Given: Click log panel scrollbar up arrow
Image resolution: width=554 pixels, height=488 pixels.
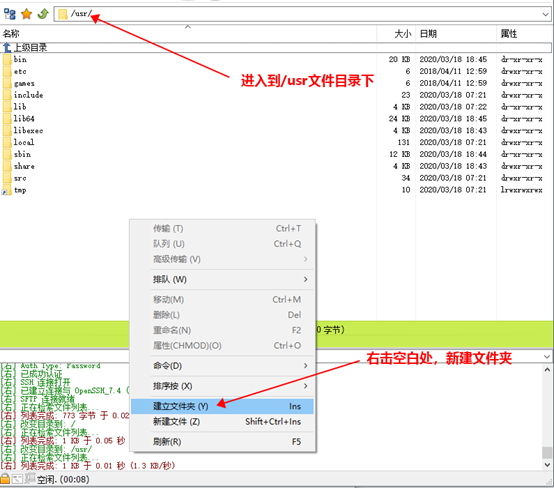Looking at the screenshot, I should pos(547,370).
